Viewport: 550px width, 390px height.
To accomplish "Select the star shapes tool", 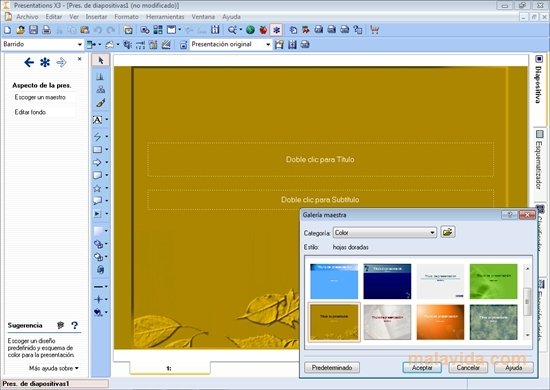I will coord(98,188).
